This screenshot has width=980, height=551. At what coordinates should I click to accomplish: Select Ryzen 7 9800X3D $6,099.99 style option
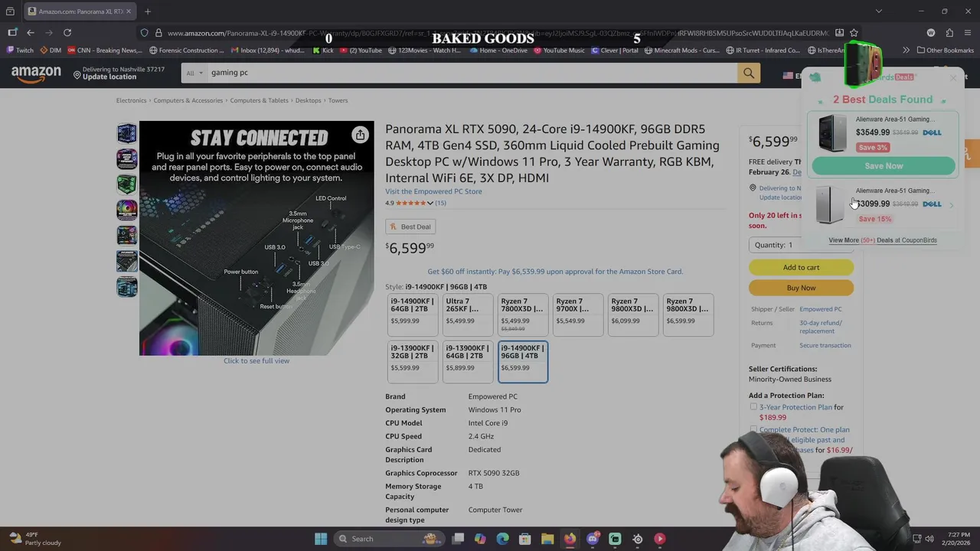coord(633,315)
